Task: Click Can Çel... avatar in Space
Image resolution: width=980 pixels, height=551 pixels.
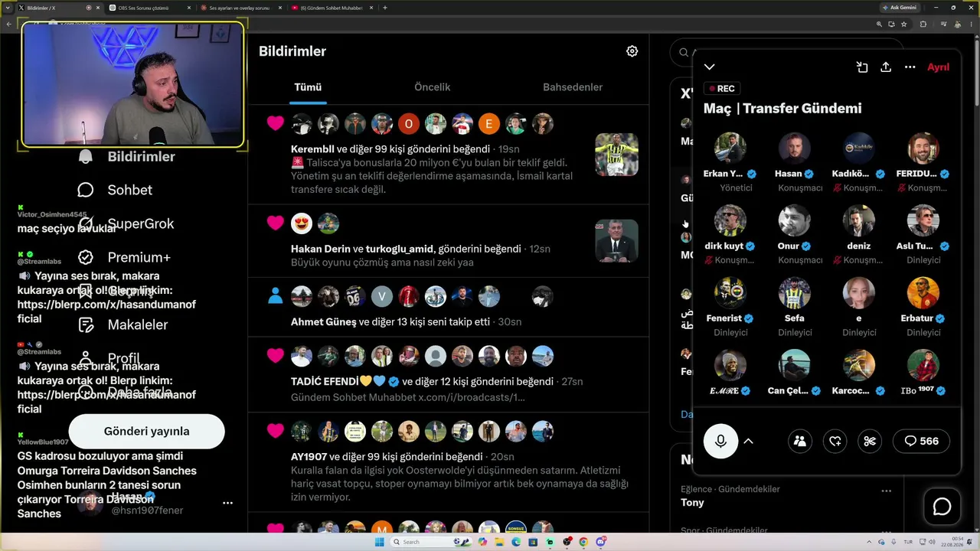Action: 795,366
